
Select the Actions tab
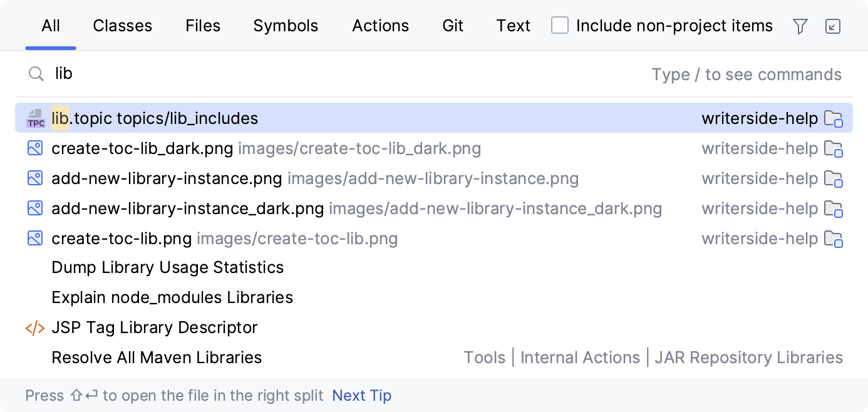(x=380, y=26)
